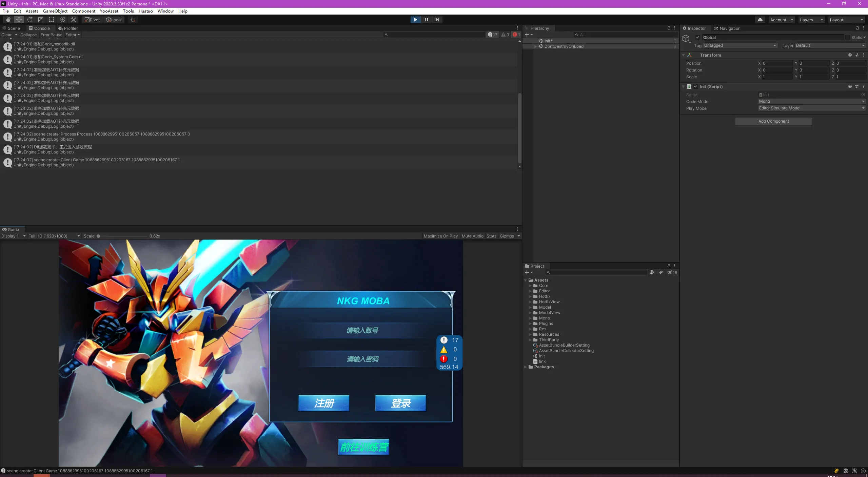Lock the Project panel
Screen dimensions: 868x477
click(x=669, y=266)
